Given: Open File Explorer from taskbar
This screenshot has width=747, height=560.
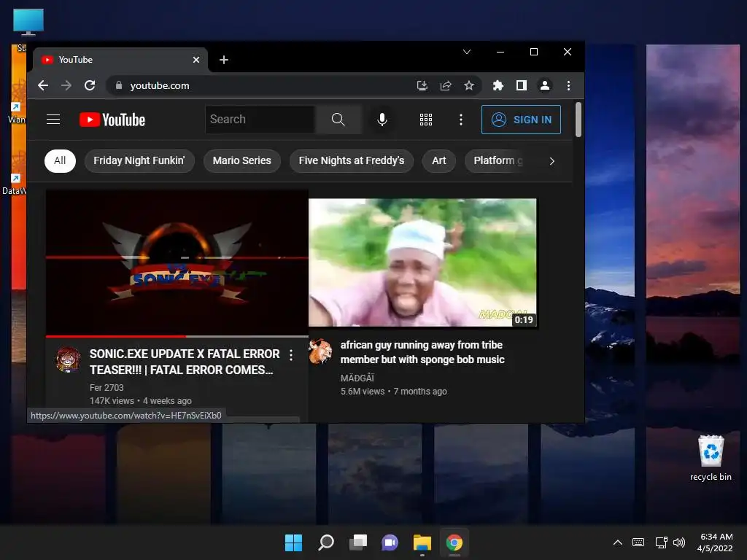Looking at the screenshot, I should [422, 542].
